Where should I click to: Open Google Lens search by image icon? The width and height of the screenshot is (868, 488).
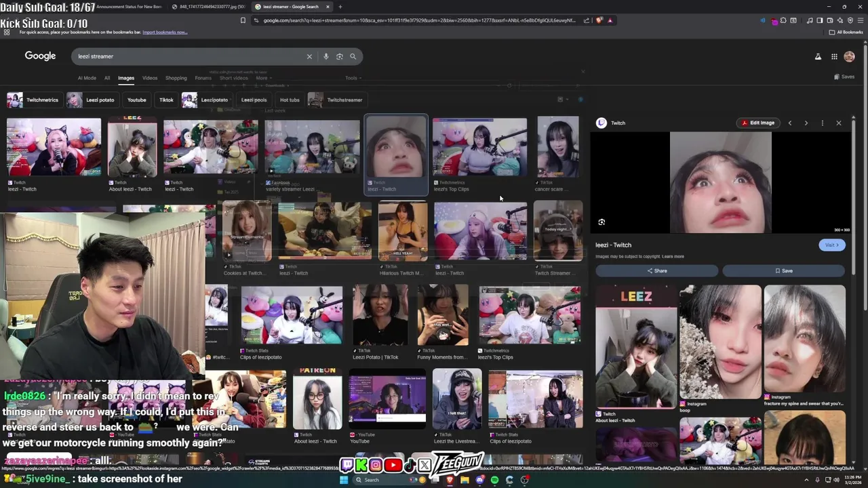click(339, 56)
